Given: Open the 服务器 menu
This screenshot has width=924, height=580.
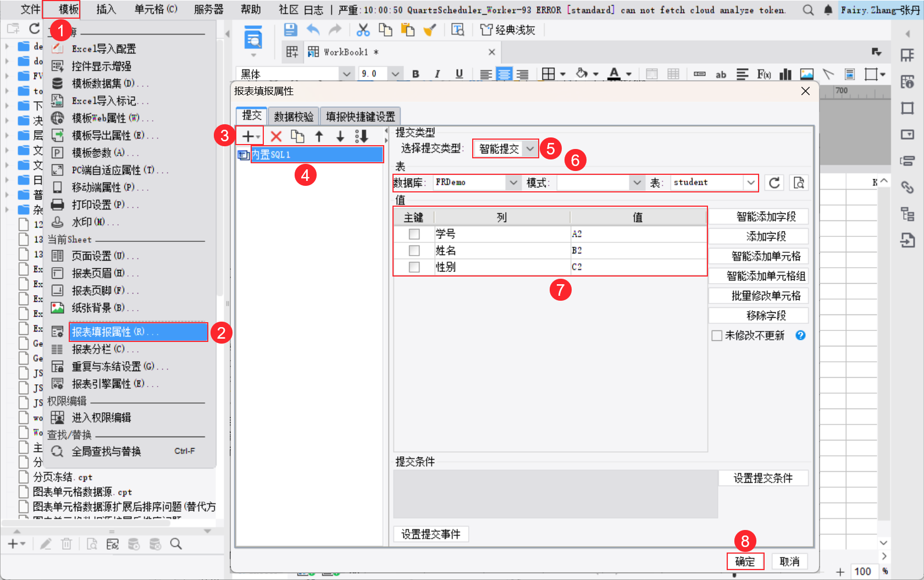Looking at the screenshot, I should [x=209, y=9].
